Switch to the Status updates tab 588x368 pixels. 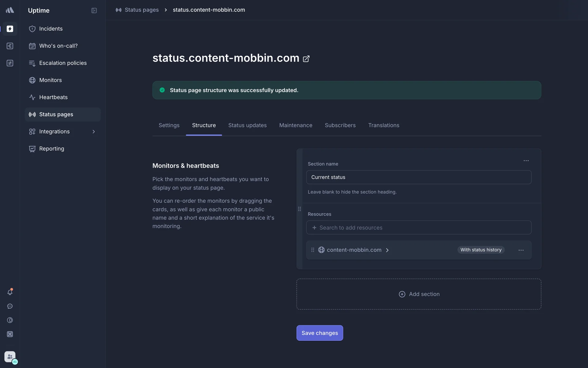pos(247,125)
